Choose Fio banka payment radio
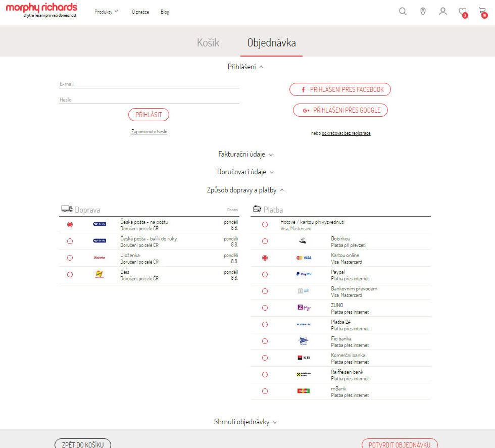The image size is (495, 448). click(x=265, y=341)
